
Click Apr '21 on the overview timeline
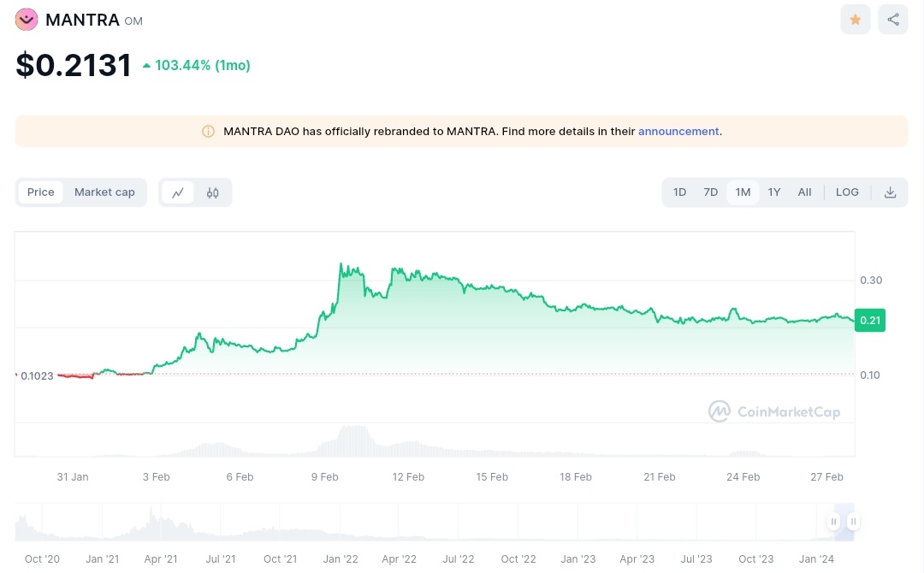pyautogui.click(x=160, y=558)
